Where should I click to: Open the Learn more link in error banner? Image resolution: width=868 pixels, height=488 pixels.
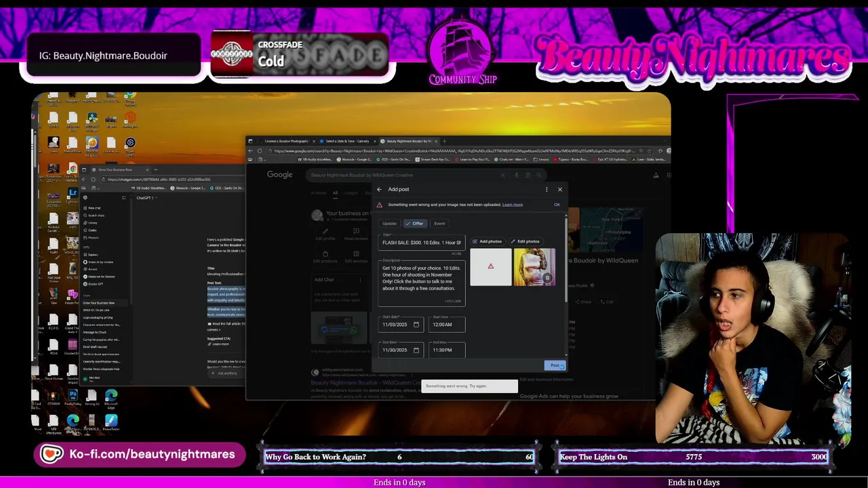512,205
